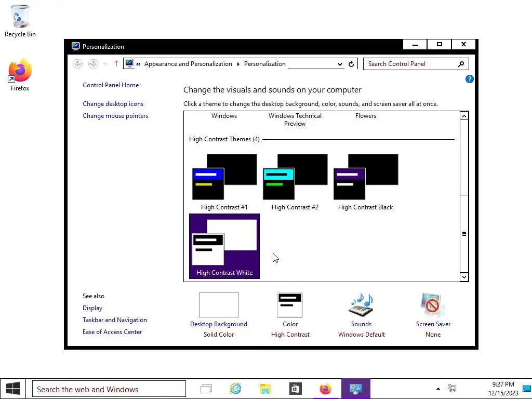Screen dimensions: 532x399
Task: Open the Color High Contrast icon
Action: click(x=290, y=305)
